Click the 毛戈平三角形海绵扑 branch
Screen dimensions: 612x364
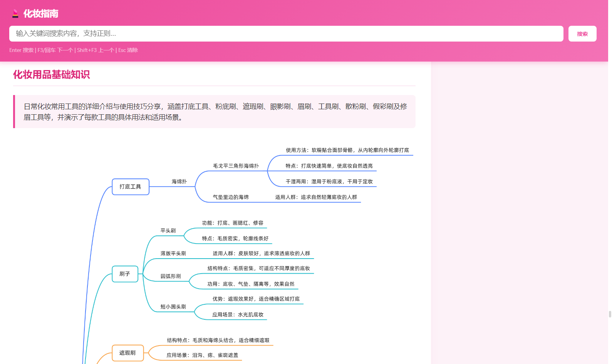coord(236,166)
